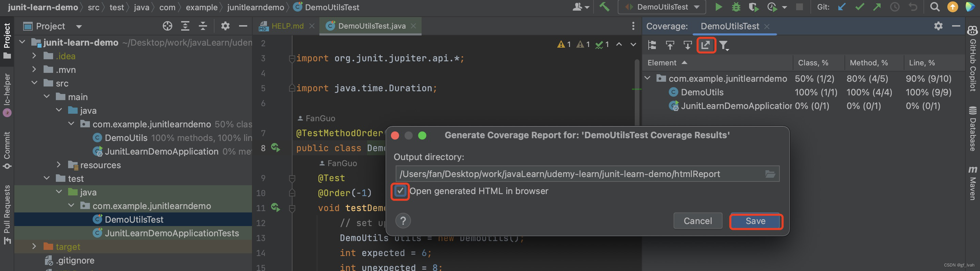Expand the target folder
The image size is (980, 271).
(x=34, y=246)
